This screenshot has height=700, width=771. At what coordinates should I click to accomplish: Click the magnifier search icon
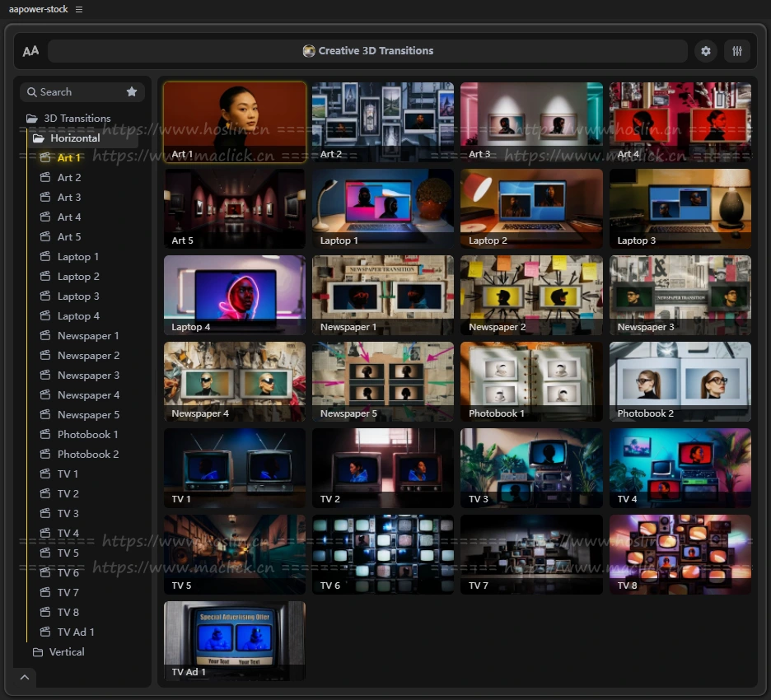tap(32, 92)
